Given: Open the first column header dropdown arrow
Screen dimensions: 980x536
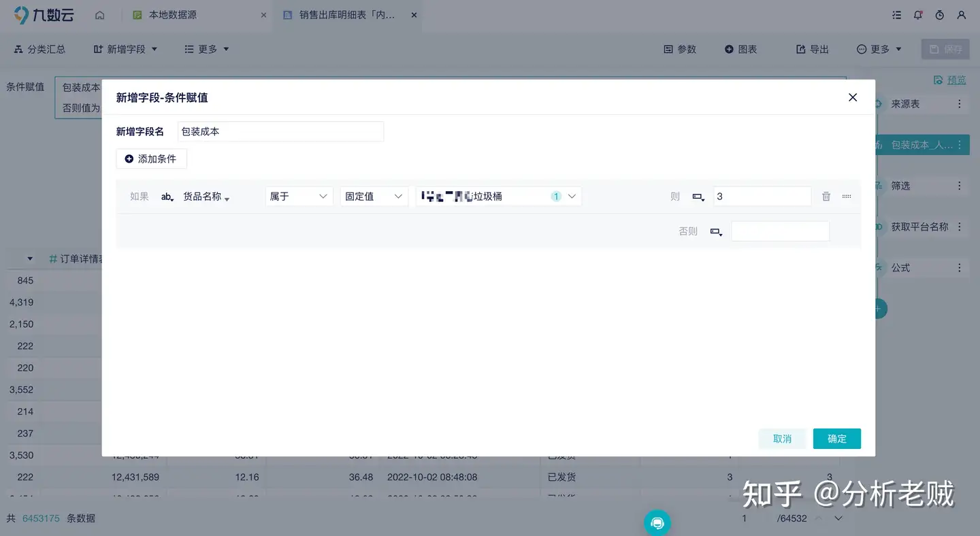Looking at the screenshot, I should [30, 259].
